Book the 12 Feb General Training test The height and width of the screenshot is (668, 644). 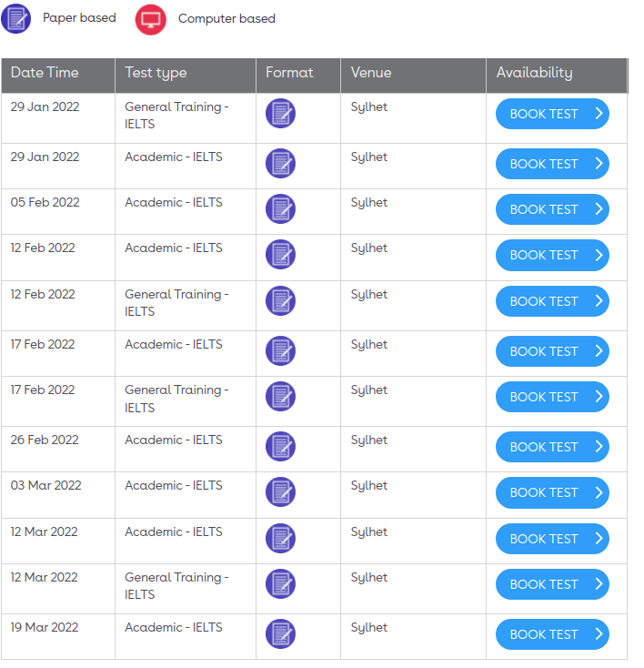coord(551,301)
